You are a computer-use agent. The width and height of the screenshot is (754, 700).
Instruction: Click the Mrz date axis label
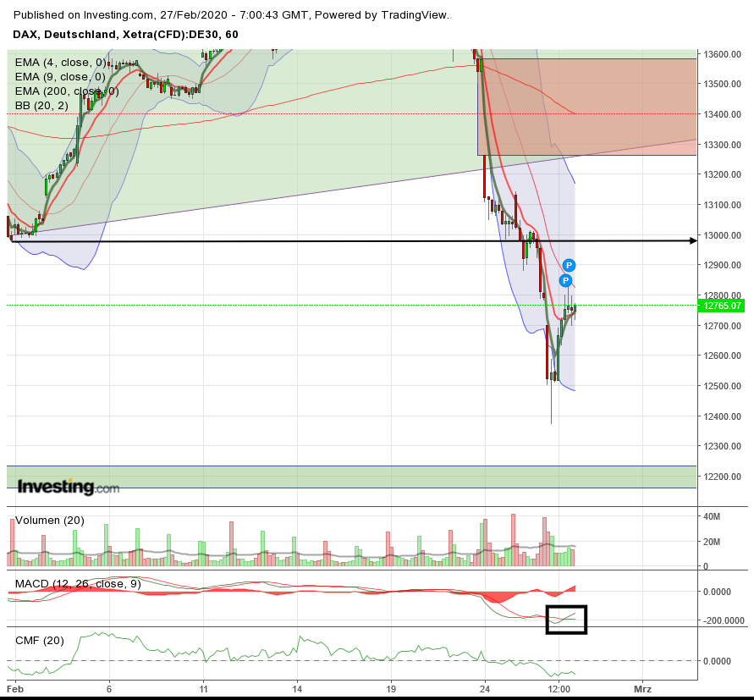click(x=642, y=689)
